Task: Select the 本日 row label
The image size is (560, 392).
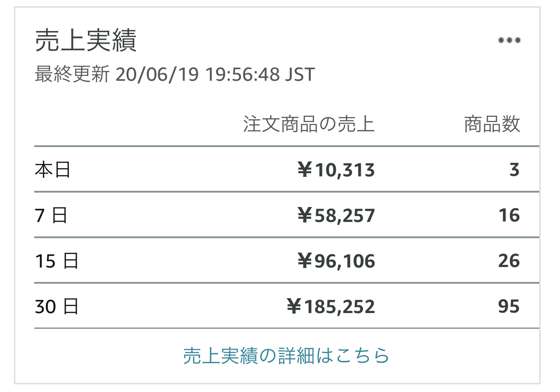Action: tap(53, 171)
